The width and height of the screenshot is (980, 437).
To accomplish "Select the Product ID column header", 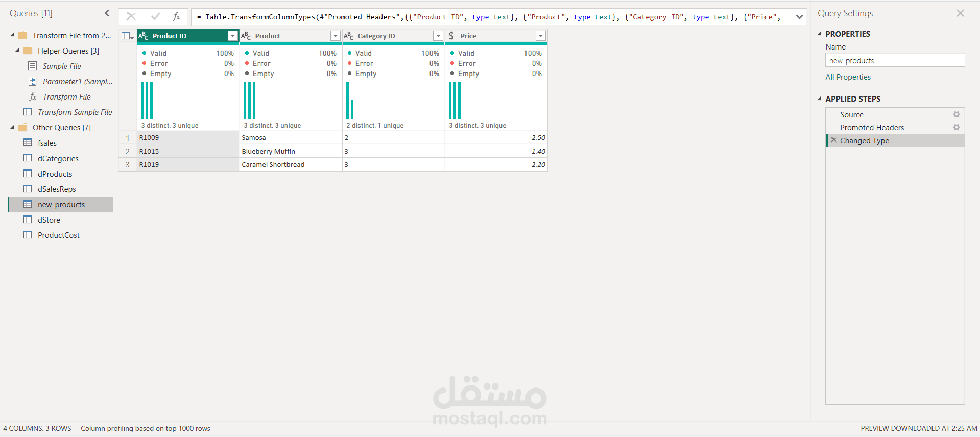I will (x=188, y=36).
